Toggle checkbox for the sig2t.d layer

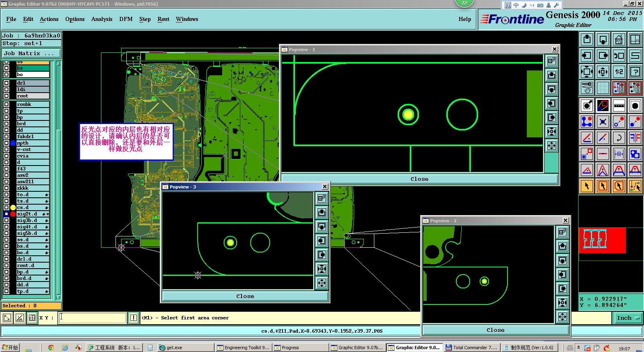[6, 214]
